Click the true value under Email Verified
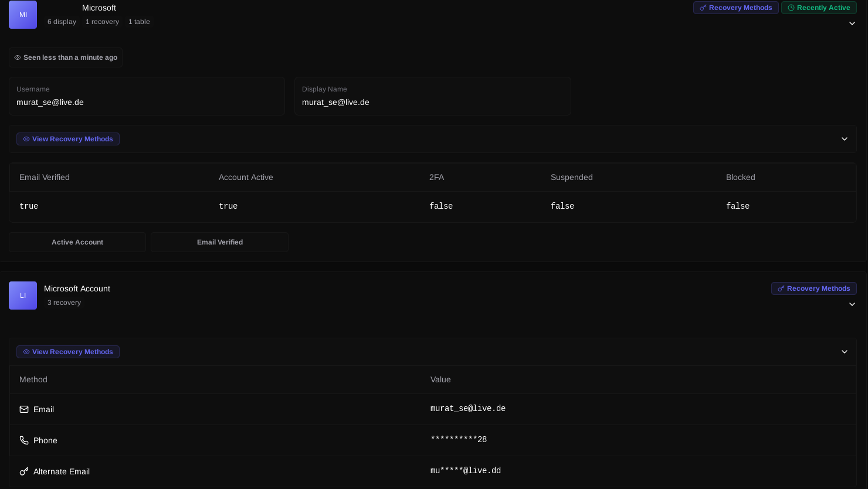This screenshot has width=868, height=489. click(29, 206)
